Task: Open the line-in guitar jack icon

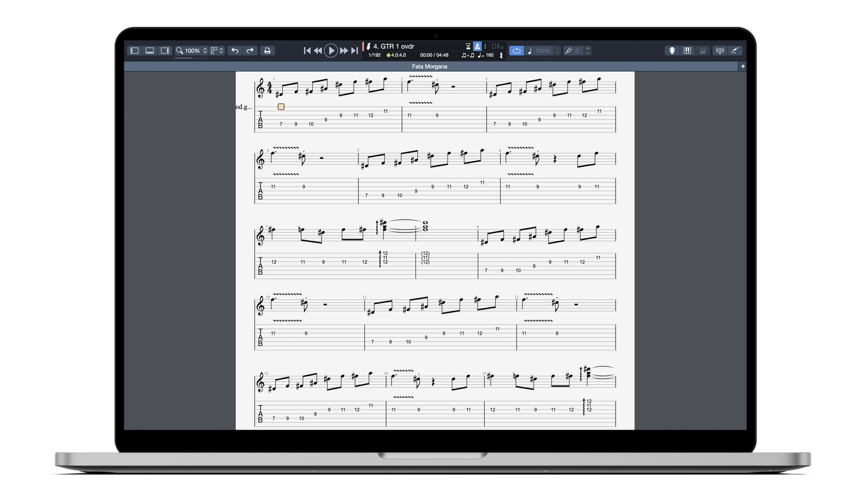Action: [735, 51]
